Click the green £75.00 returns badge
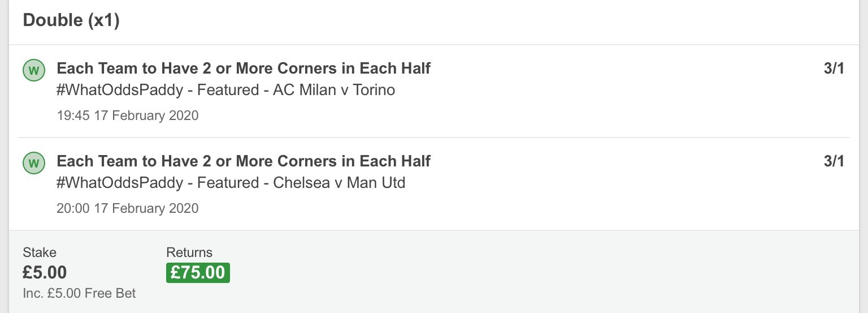 click(198, 272)
